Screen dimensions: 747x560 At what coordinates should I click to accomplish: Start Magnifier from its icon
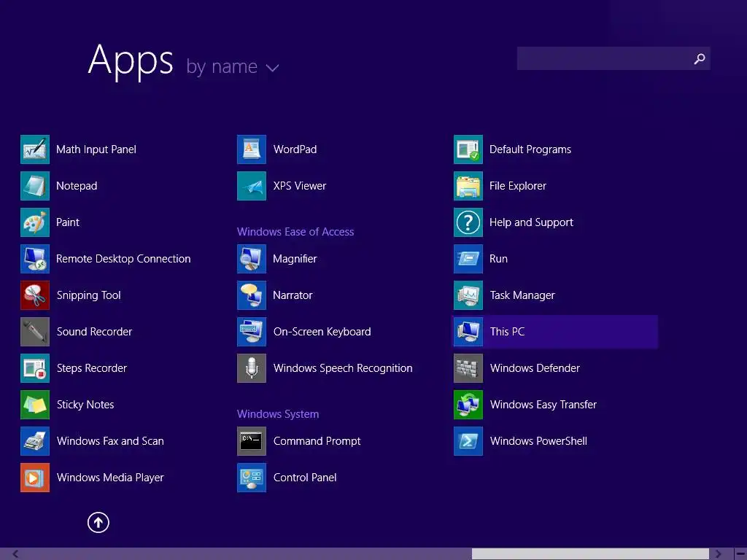(252, 259)
